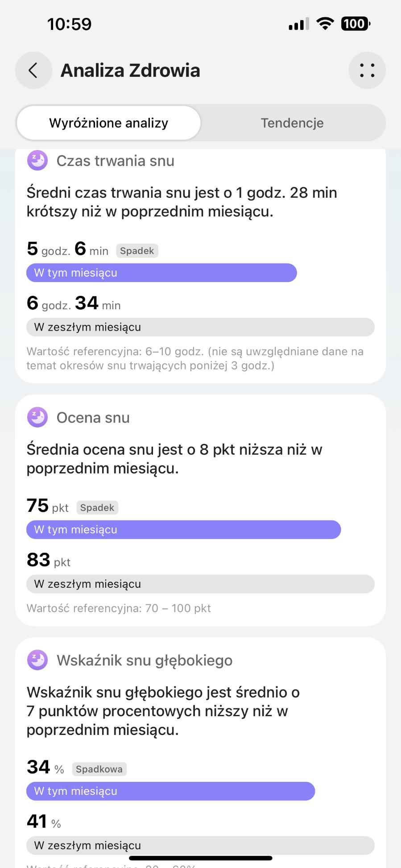
Task: Tap the battery indicator in status bar
Action: tap(355, 24)
